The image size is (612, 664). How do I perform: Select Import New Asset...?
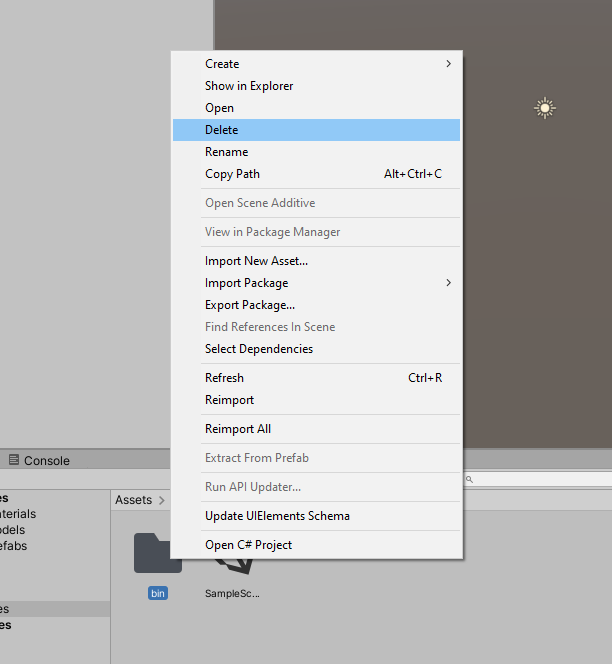tap(316, 261)
